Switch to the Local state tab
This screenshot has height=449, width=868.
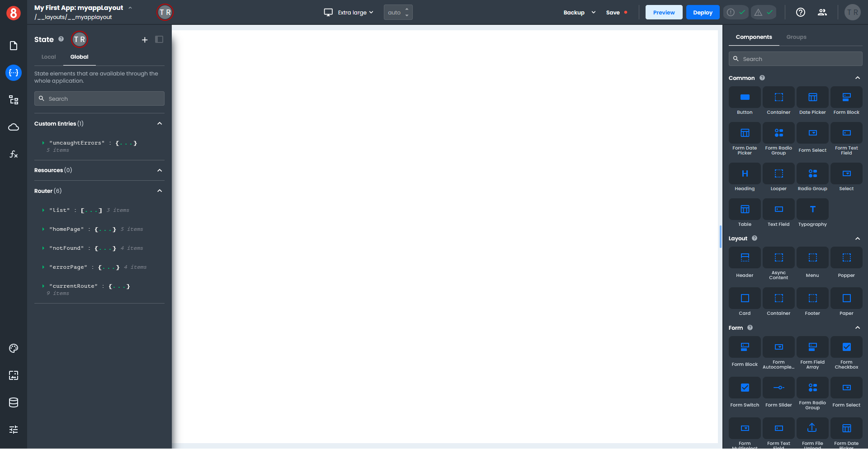coord(48,57)
